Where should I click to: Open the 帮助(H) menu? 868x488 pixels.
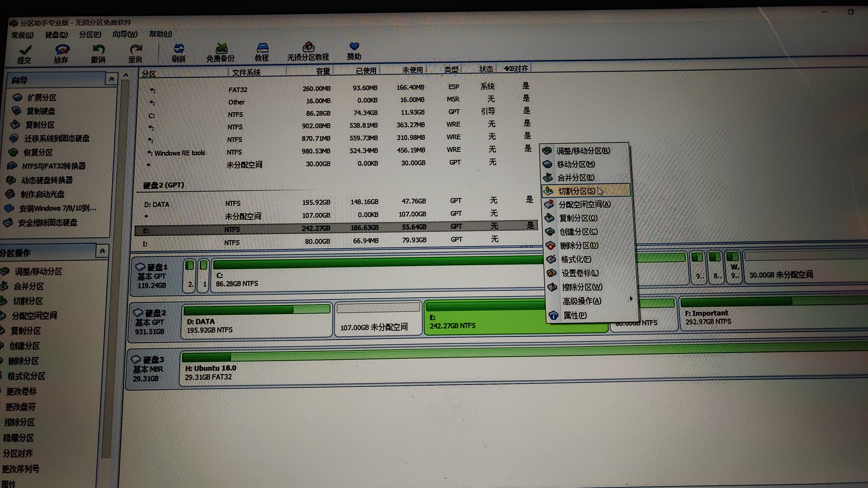[x=160, y=34]
